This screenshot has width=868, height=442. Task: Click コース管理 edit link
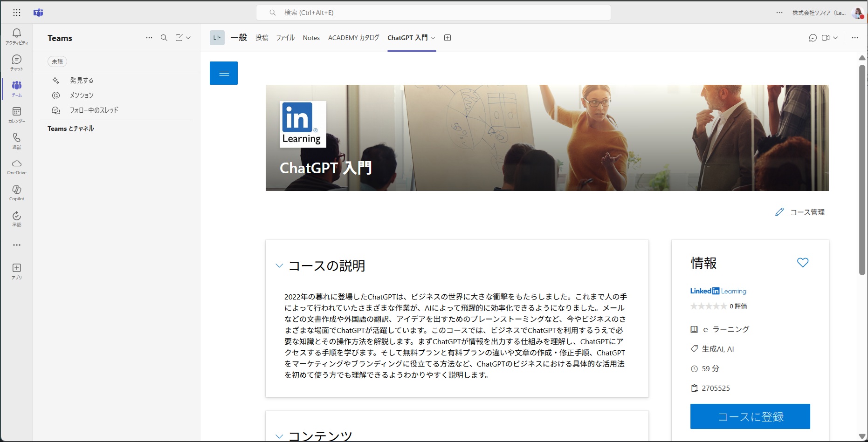[x=800, y=212]
